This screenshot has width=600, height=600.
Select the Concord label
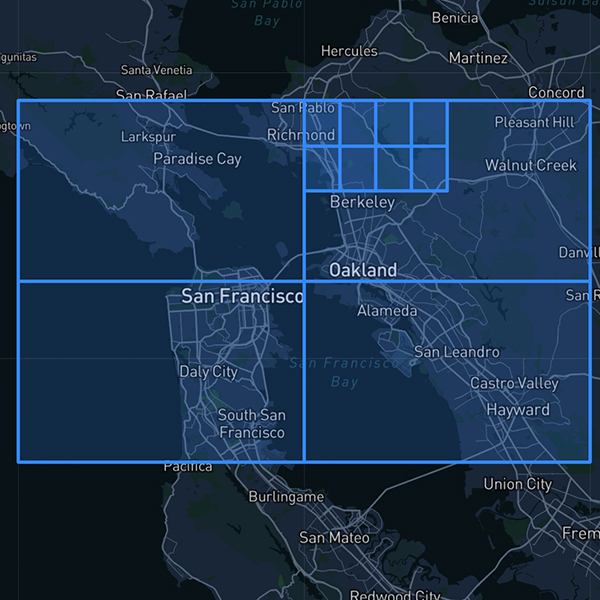pyautogui.click(x=555, y=93)
